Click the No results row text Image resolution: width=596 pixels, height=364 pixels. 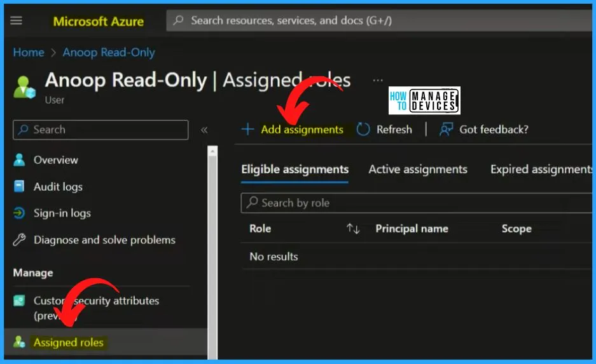[274, 257]
